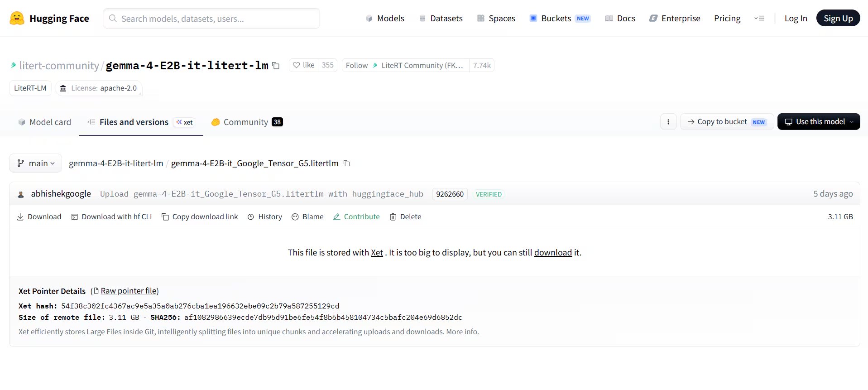Go to the Enterprise page

(675, 18)
